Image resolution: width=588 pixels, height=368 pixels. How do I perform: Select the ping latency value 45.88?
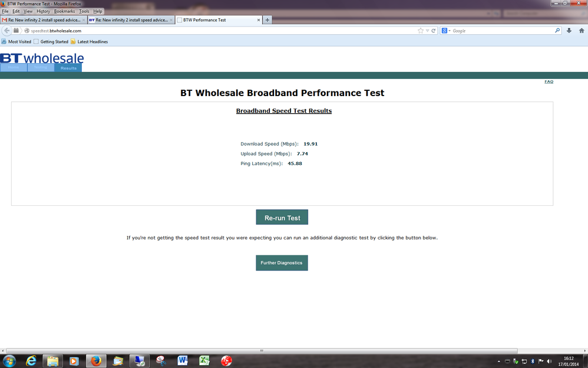pos(295,163)
